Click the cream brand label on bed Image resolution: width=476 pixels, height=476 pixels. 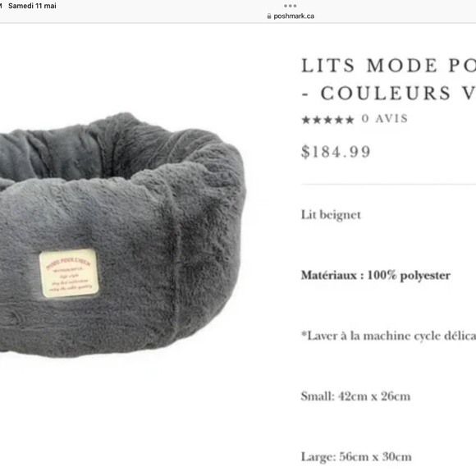tap(69, 273)
